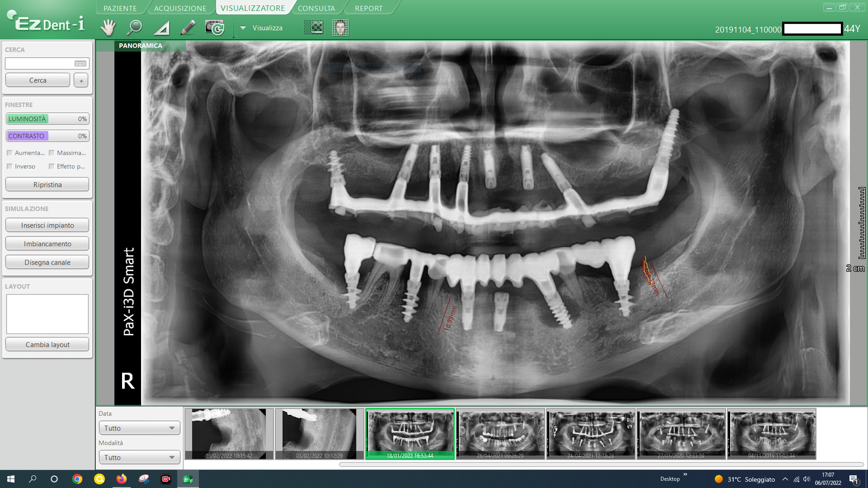Open thumbnail dated 03/02/2022 10:15:42

pos(229,434)
